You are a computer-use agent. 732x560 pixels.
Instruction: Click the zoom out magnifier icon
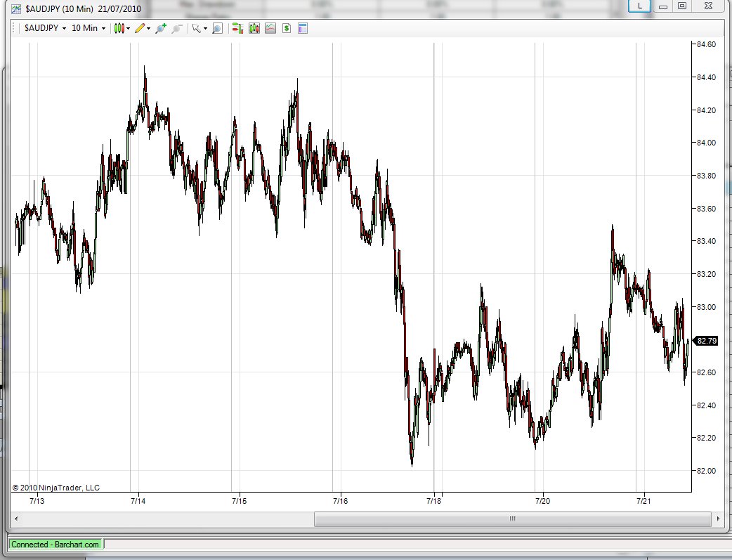pos(176,29)
